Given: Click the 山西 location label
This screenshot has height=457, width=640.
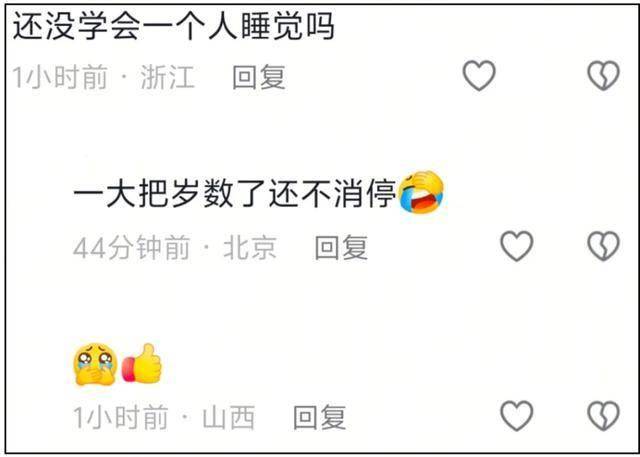Looking at the screenshot, I should (229, 417).
